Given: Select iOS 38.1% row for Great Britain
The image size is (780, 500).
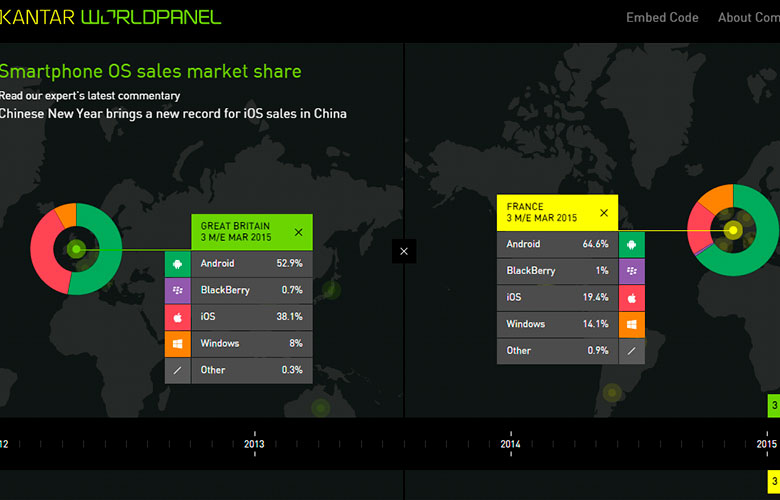Looking at the screenshot, I should click(252, 317).
